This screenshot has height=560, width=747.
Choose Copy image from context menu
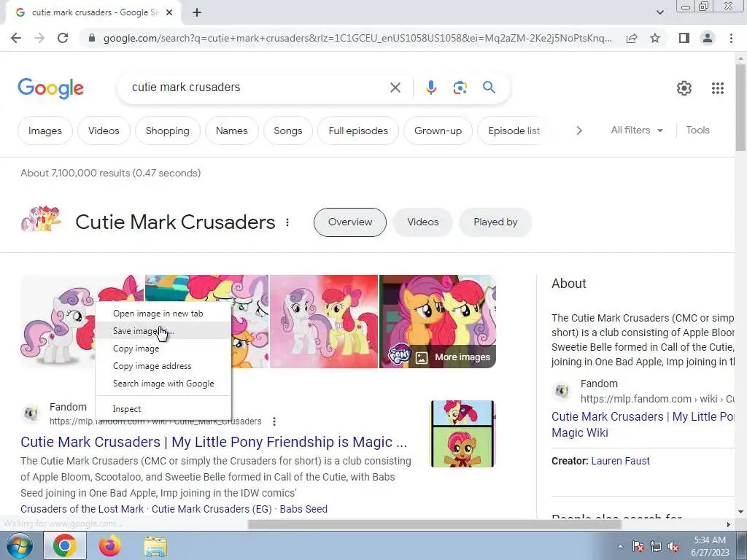[163, 349]
